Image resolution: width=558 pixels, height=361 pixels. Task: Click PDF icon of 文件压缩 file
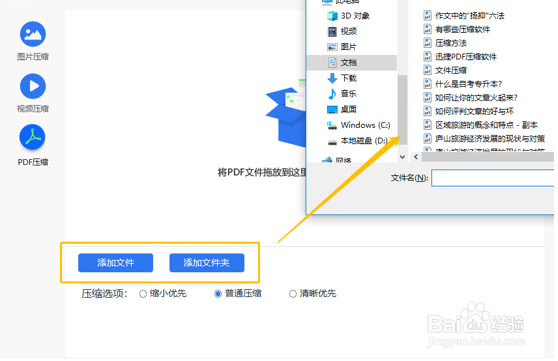pyautogui.click(x=427, y=70)
